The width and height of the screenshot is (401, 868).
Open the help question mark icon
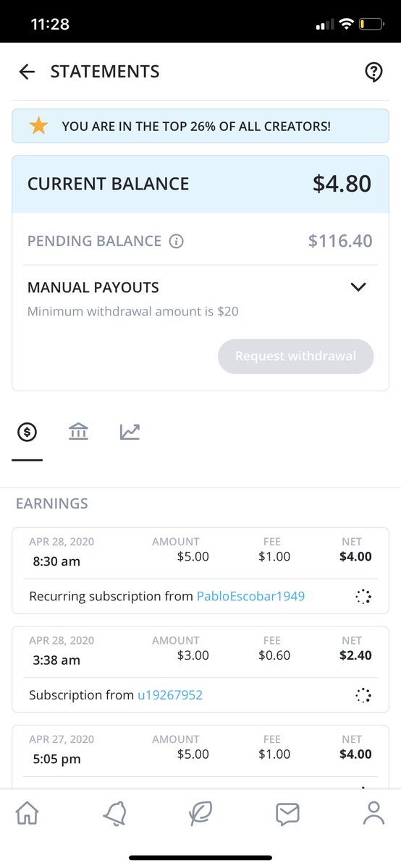click(x=373, y=72)
